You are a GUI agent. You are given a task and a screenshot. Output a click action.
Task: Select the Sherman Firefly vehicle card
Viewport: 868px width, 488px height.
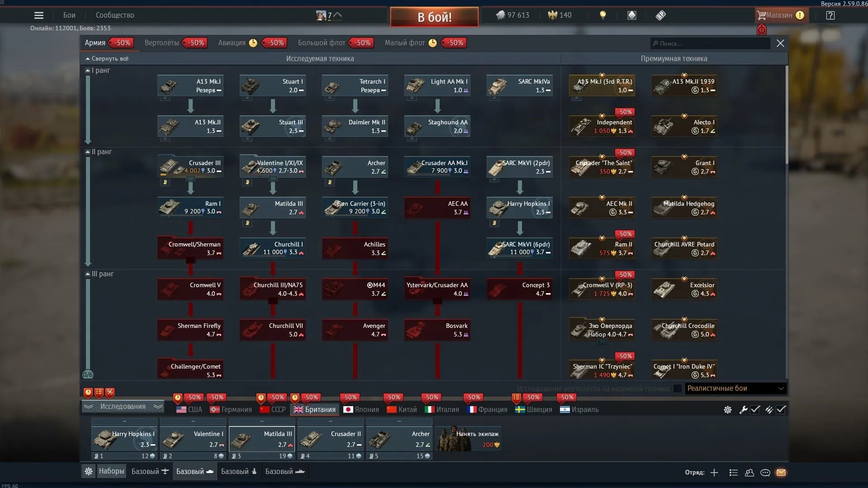190,330
